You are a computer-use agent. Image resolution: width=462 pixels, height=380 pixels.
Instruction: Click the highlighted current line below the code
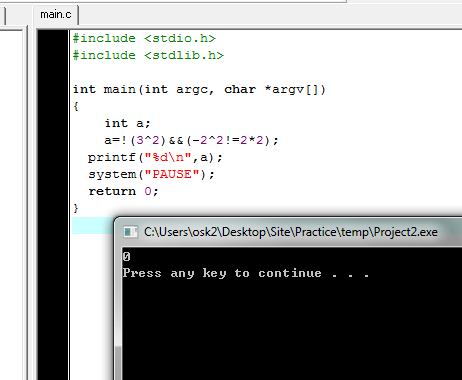[x=93, y=226]
